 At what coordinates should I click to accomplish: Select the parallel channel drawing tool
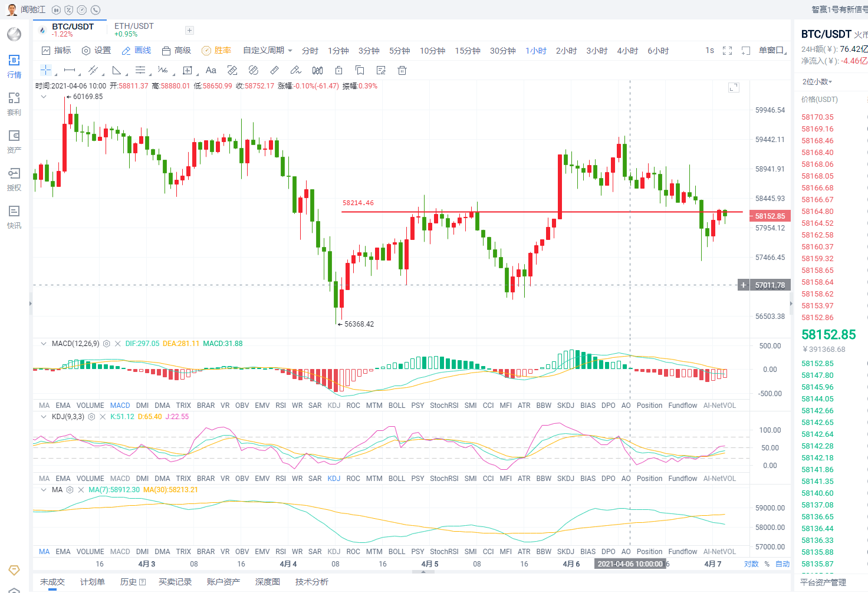[93, 70]
